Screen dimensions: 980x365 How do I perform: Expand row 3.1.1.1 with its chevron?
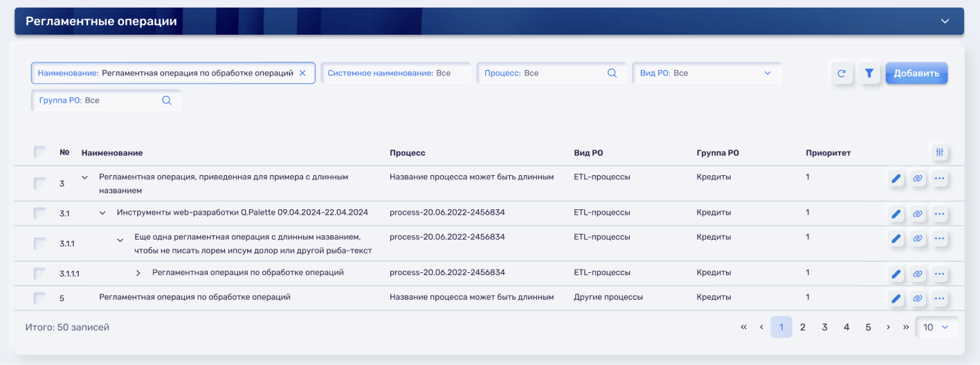pyautogui.click(x=138, y=273)
